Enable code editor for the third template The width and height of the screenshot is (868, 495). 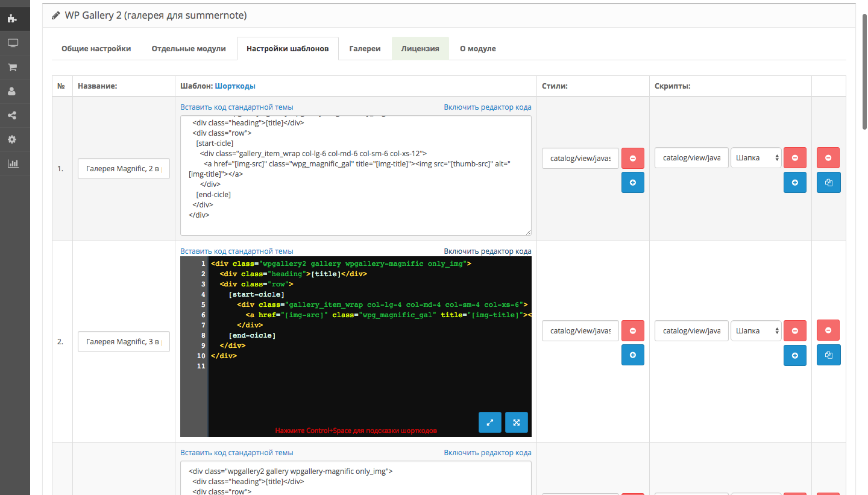tap(487, 452)
